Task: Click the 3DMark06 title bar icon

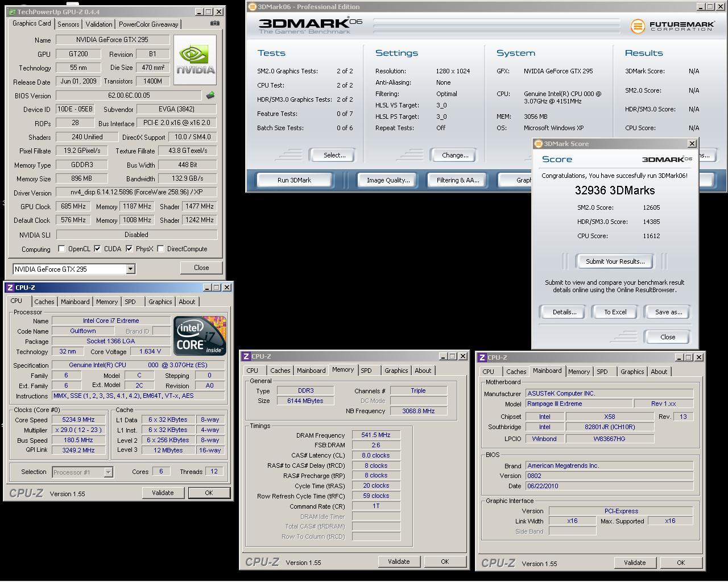Action: (253, 7)
